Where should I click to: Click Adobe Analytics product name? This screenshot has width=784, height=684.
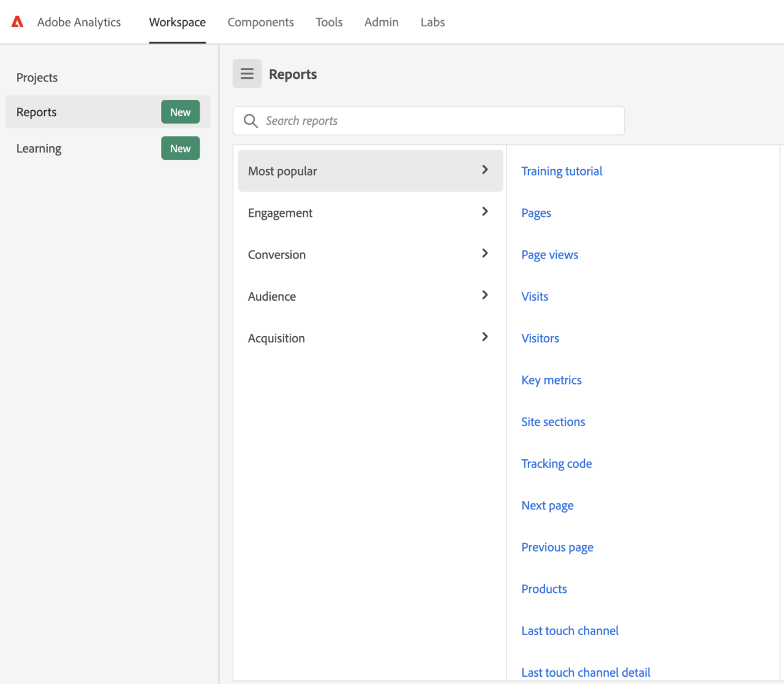coord(79,22)
